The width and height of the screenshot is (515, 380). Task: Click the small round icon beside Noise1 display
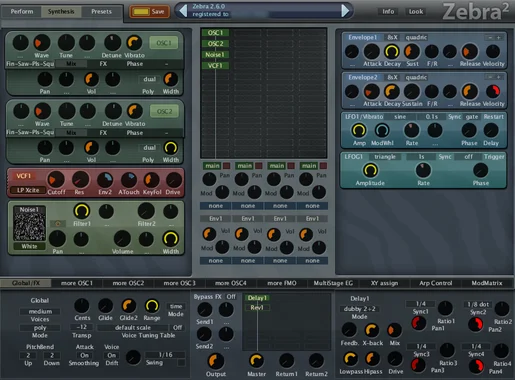[x=58, y=224]
